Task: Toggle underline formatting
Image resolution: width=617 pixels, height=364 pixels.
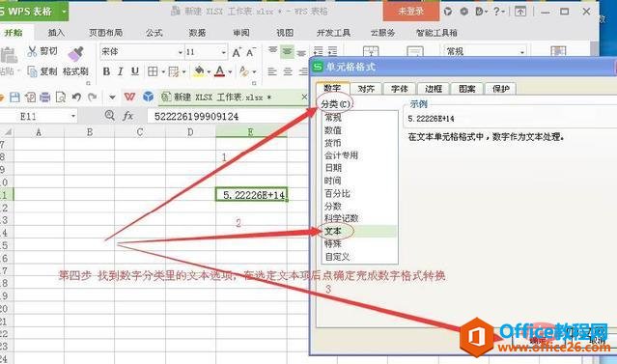Action: point(135,71)
